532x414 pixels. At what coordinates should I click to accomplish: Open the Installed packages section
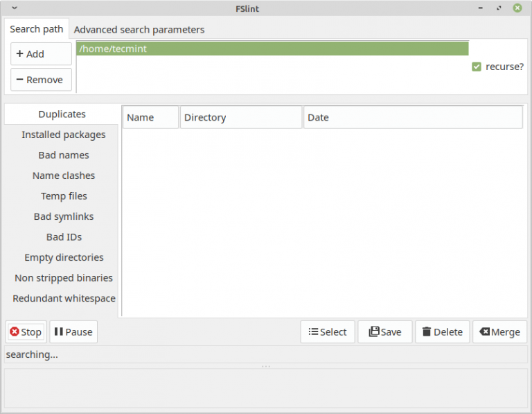coord(64,135)
